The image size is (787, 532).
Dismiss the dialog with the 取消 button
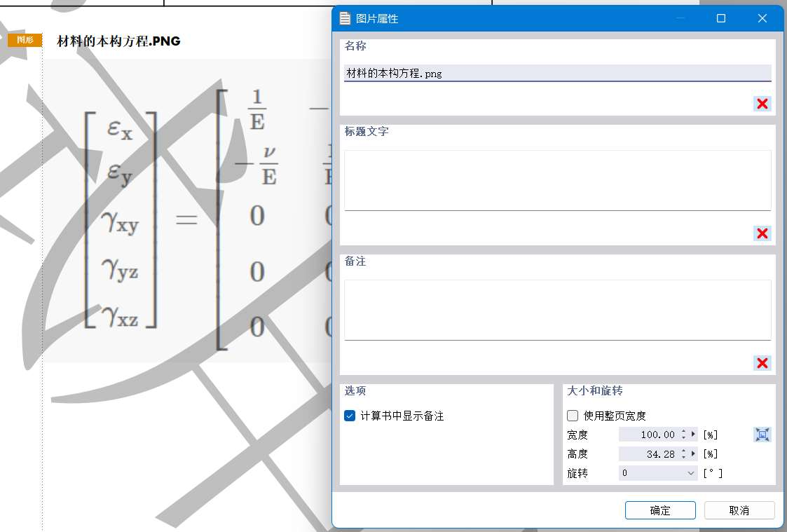pos(739,510)
